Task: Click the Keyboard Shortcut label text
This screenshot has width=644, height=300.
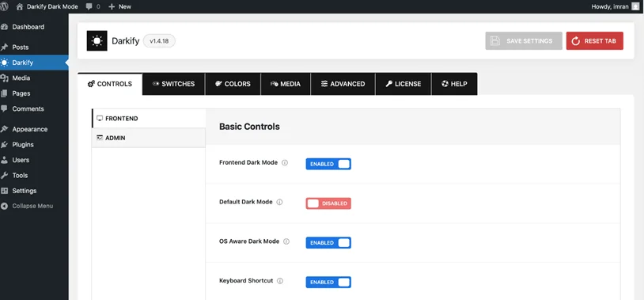Action: (246, 281)
